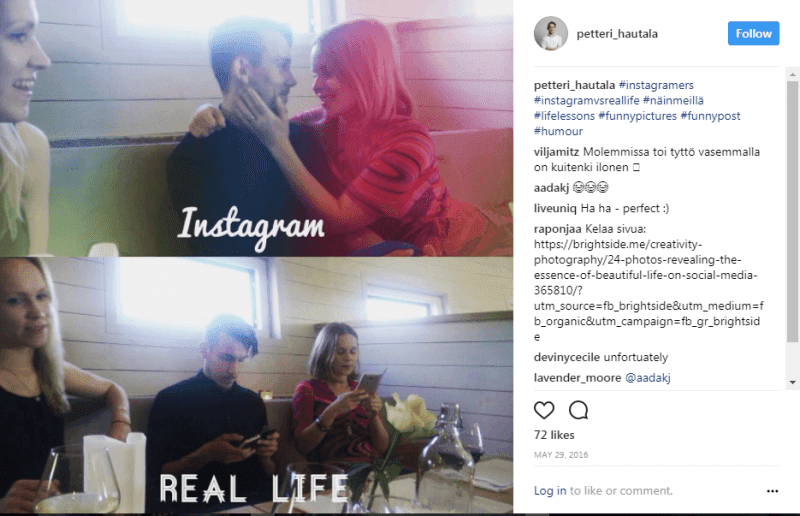Open the #humour hashtag
Screen dimensions: 800x516
(558, 131)
